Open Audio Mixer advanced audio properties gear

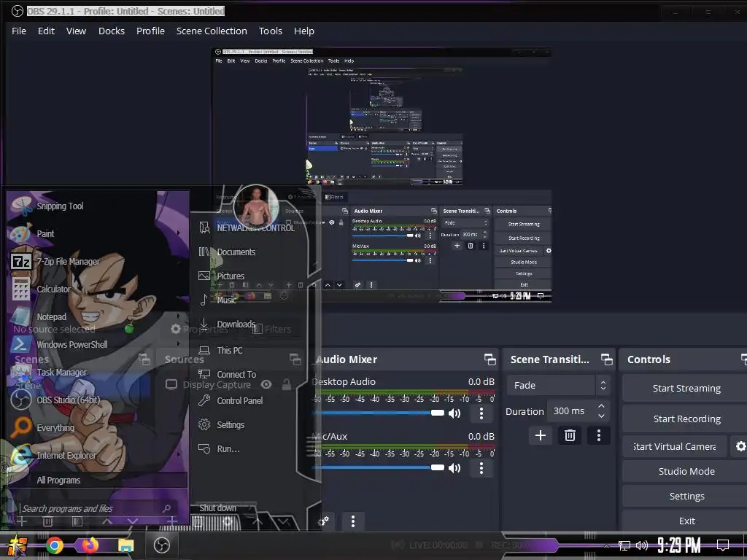[325, 521]
